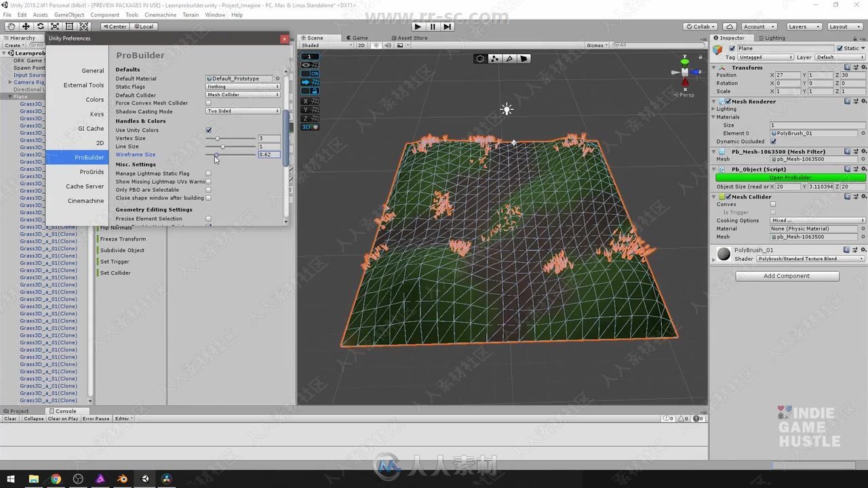868x488 pixels.
Task: Click Clear in the Console
Action: click(x=10, y=419)
